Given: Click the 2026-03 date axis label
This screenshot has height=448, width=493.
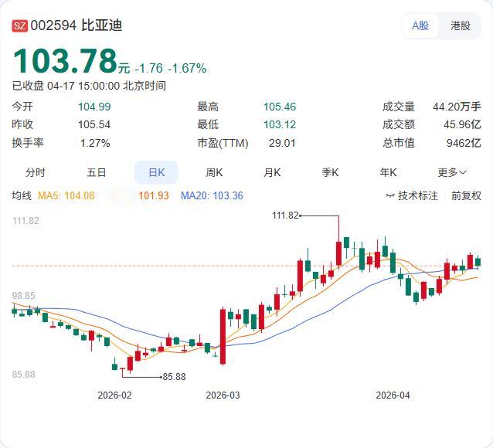Looking at the screenshot, I should [223, 395].
